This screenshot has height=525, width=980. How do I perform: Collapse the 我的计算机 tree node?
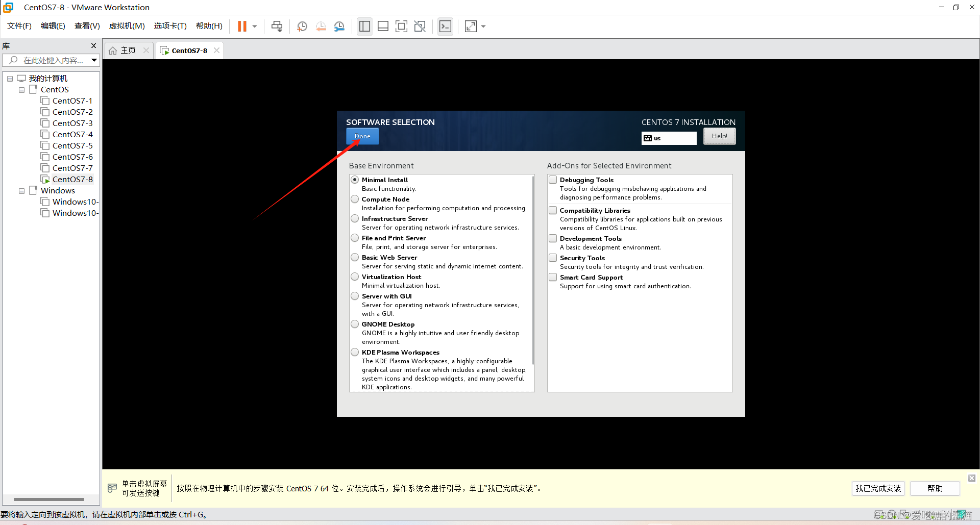point(10,79)
